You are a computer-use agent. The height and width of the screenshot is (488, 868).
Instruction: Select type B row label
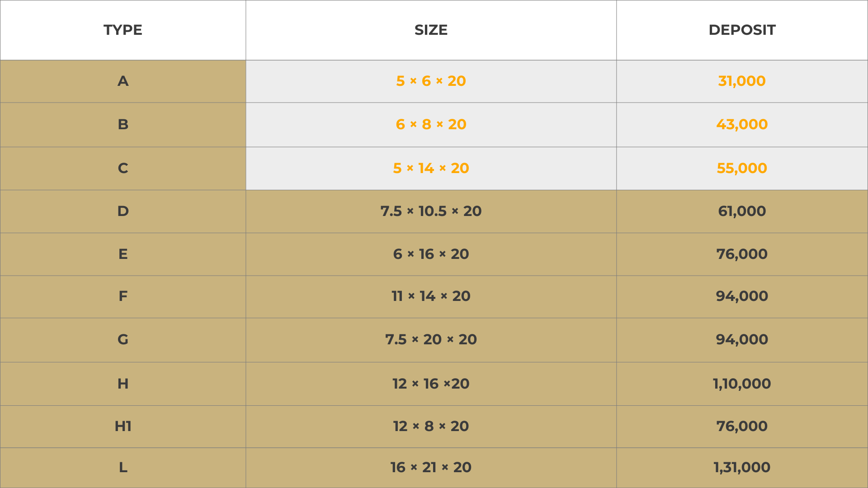[123, 124]
